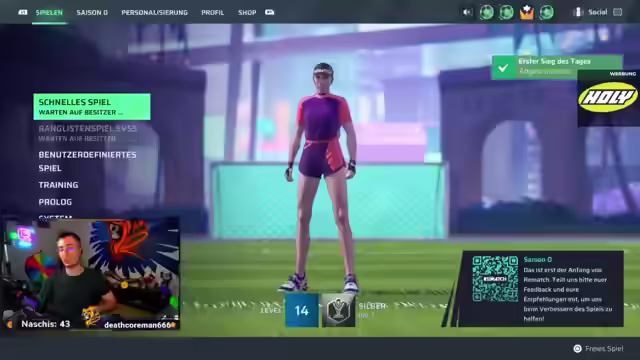Click the level 14 badge
640x360 pixels.
pyautogui.click(x=302, y=310)
